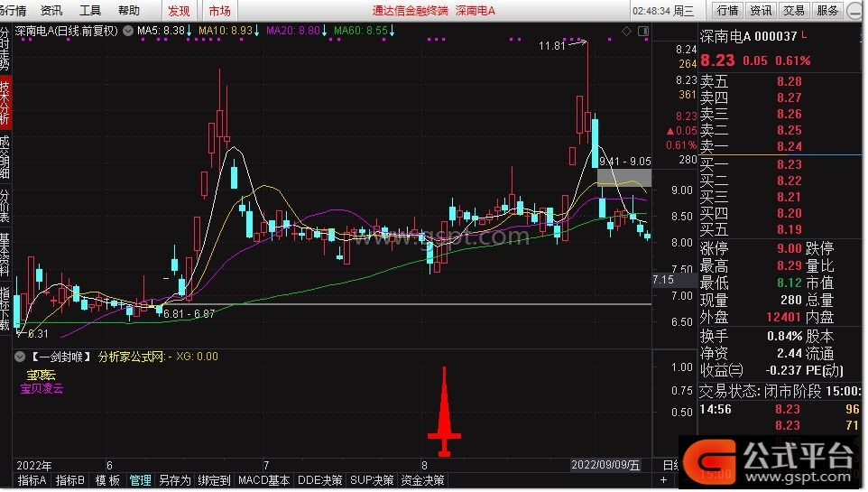This screenshot has width=868, height=492.
Task: Select the 基本资料 sidebar tab
Action: pyautogui.click(x=5, y=255)
